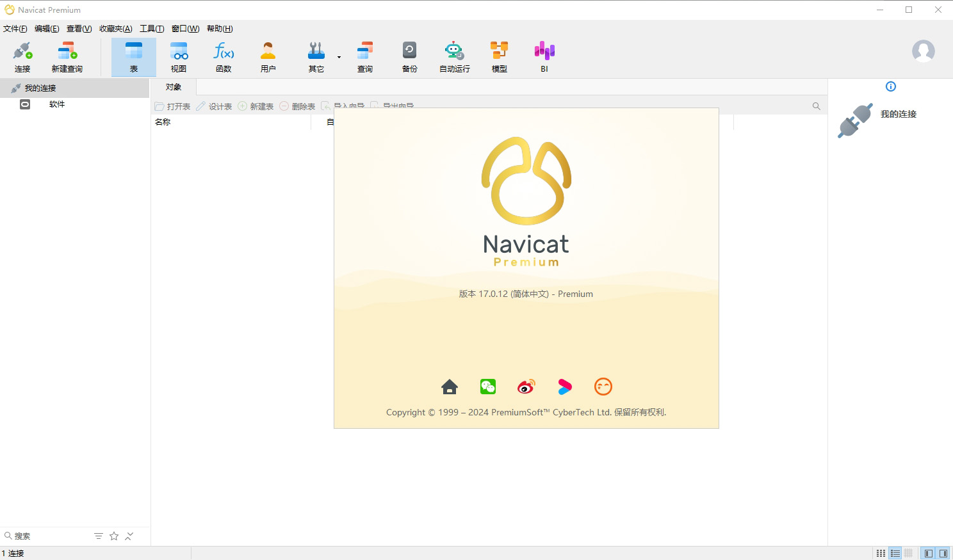Screen dimensions: 953x560
Task: Click the WeChat icon in About dialog
Action: [488, 387]
